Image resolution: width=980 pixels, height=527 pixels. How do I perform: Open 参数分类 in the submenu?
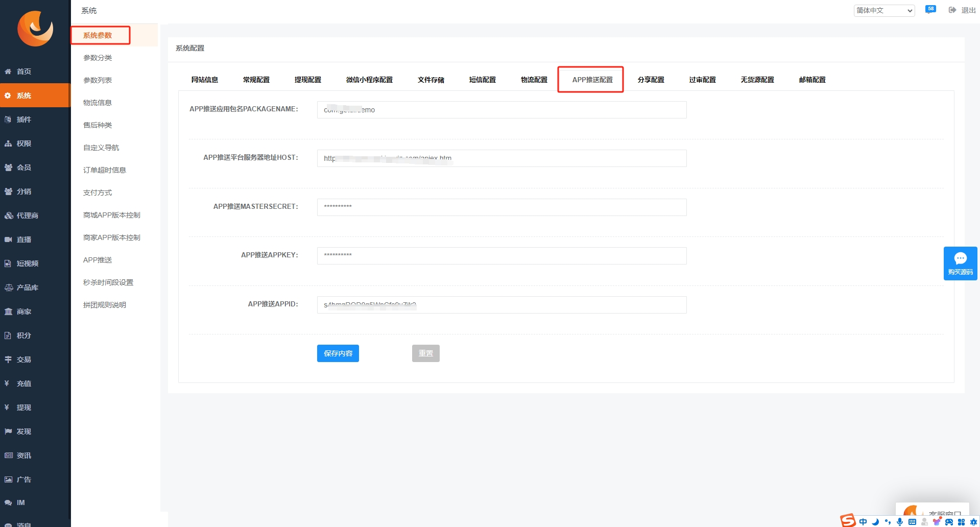point(98,58)
